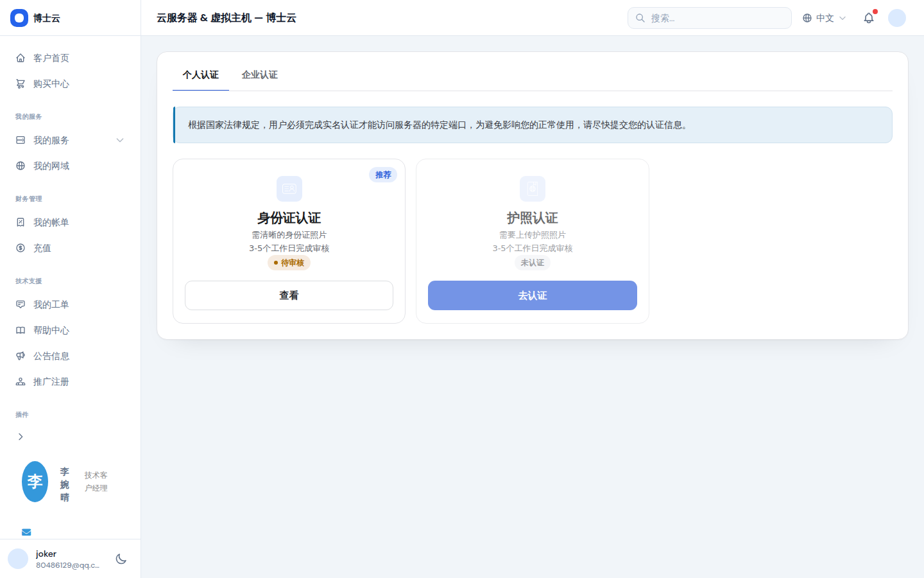Image resolution: width=924 pixels, height=578 pixels.
Task: Click the 身份证认证 heading
Action: pos(289,218)
